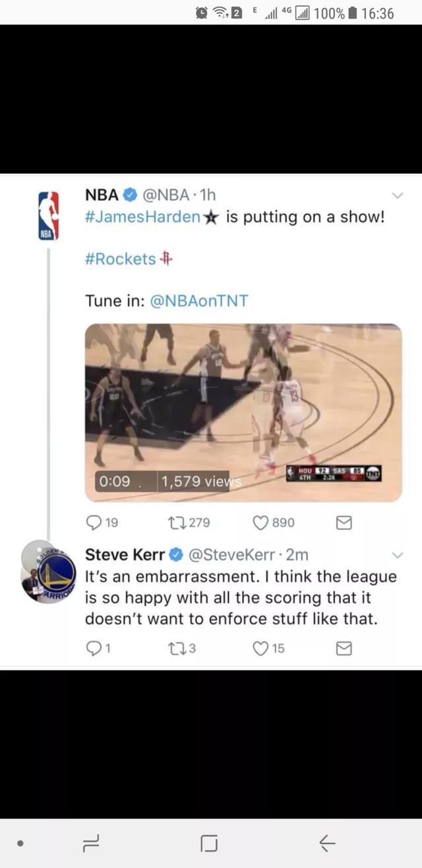Tap the Android back navigation button
The image size is (422, 868).
(327, 843)
